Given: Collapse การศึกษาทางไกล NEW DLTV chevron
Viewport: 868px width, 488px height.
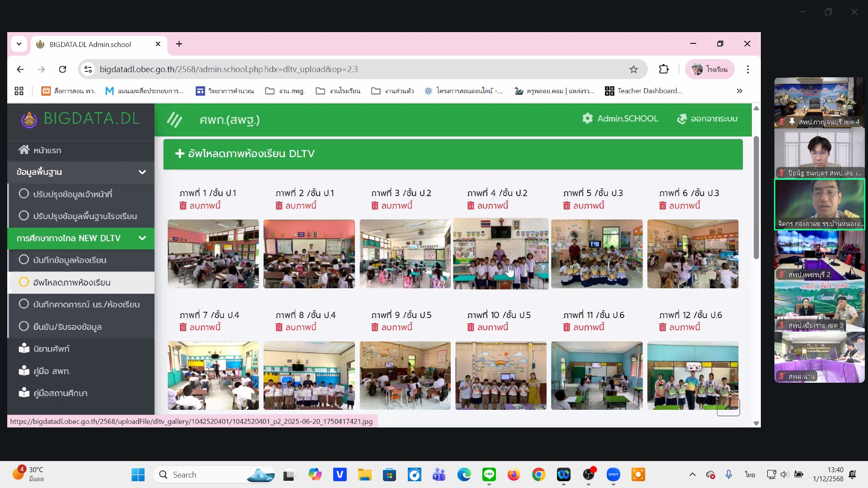Looking at the screenshot, I should coord(142,238).
